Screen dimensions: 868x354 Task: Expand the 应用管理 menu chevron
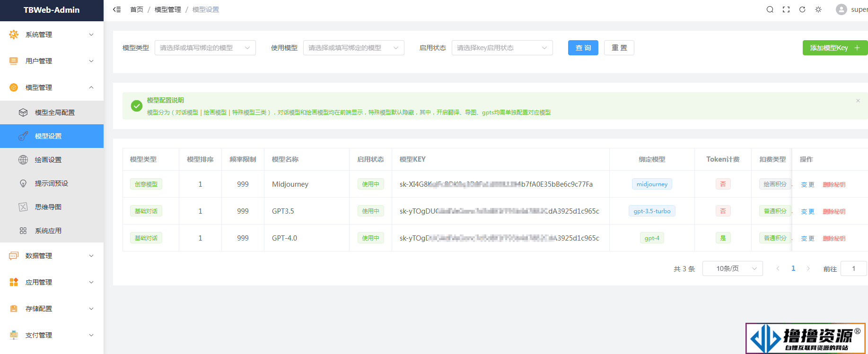[x=91, y=282]
